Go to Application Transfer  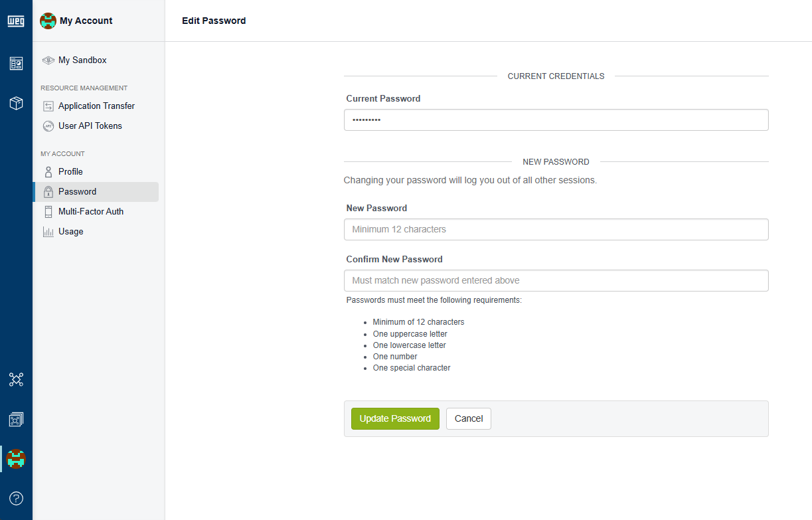point(96,106)
